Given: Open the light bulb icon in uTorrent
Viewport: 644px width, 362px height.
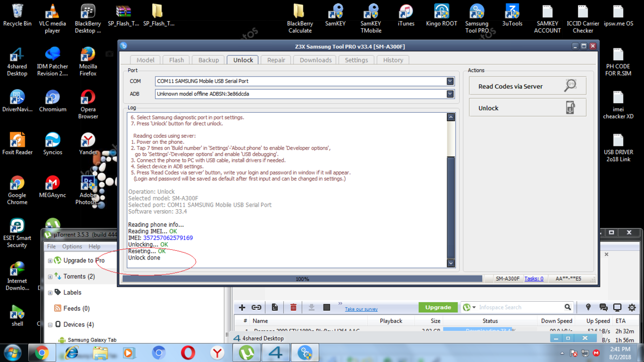Looking at the screenshot, I should point(588,307).
